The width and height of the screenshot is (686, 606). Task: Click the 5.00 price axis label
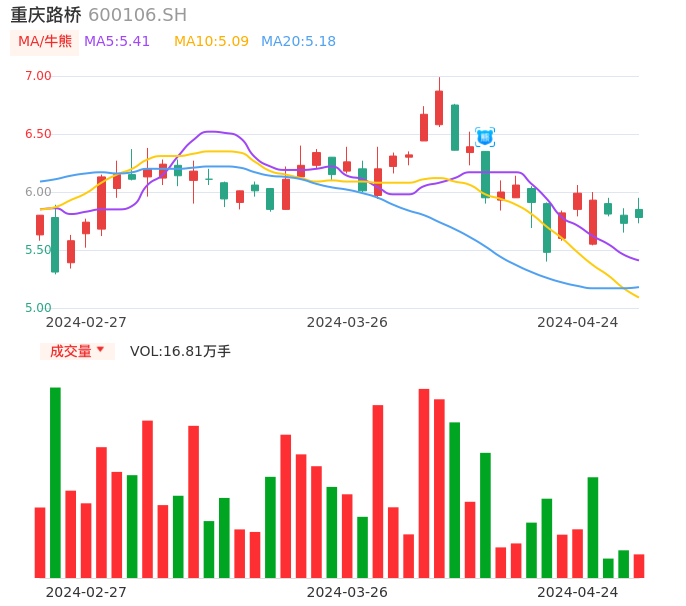[38, 308]
